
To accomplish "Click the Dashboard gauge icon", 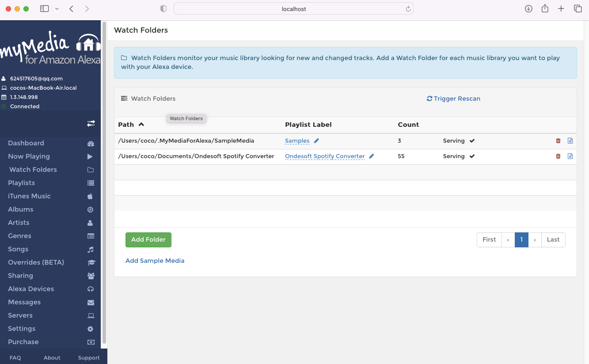I will tap(91, 144).
